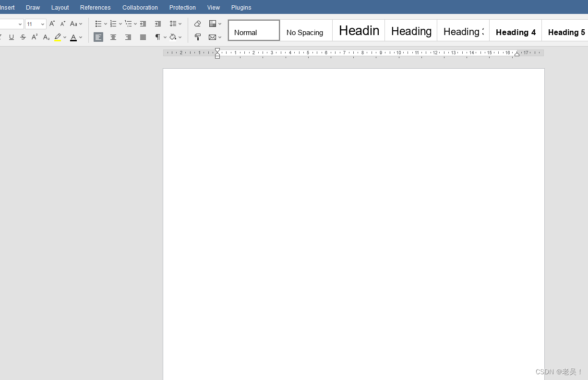This screenshot has width=588, height=380.
Task: Toggle underline formatting
Action: [12, 37]
